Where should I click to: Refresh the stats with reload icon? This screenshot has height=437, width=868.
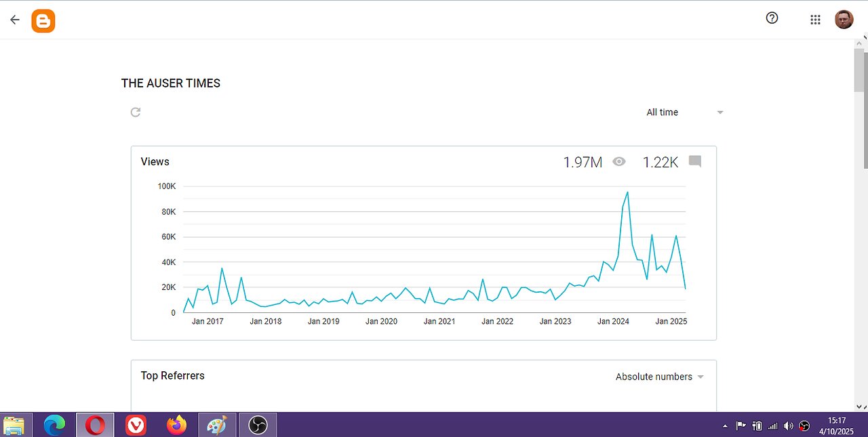(x=136, y=112)
